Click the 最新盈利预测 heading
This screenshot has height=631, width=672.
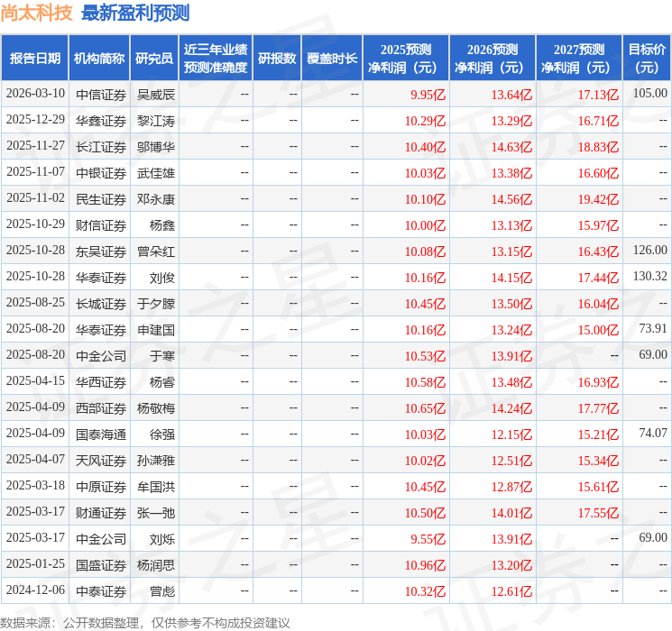[135, 13]
